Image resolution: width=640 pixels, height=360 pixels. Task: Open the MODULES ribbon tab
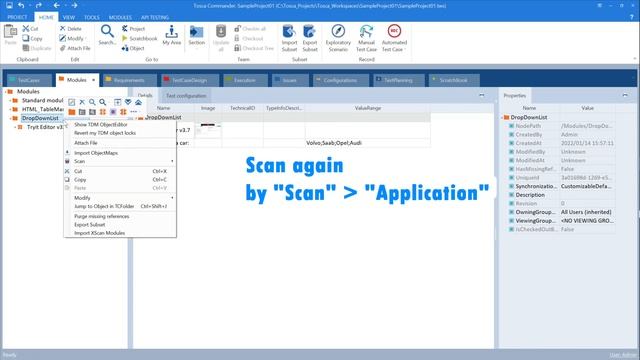[120, 17]
